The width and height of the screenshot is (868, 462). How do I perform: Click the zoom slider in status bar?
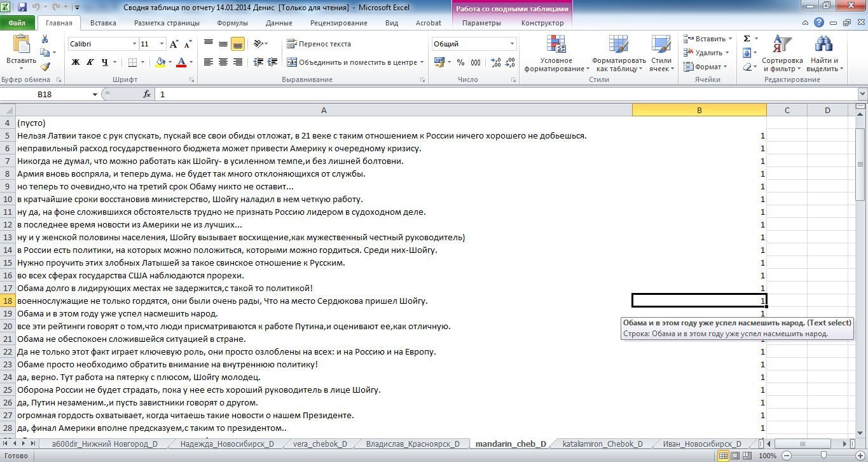pyautogui.click(x=823, y=456)
